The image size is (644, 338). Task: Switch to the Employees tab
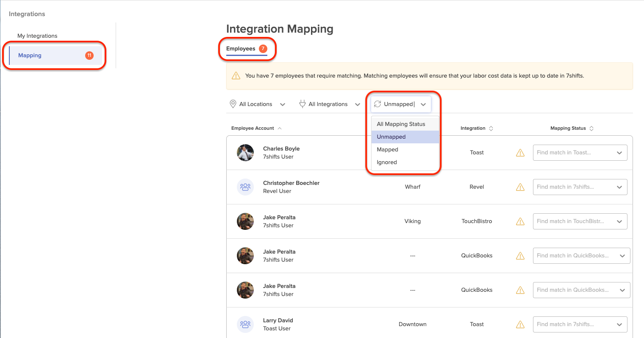(241, 49)
